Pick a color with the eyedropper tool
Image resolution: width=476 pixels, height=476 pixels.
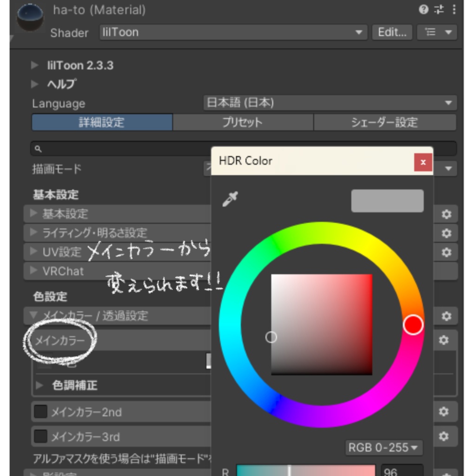[230, 199]
